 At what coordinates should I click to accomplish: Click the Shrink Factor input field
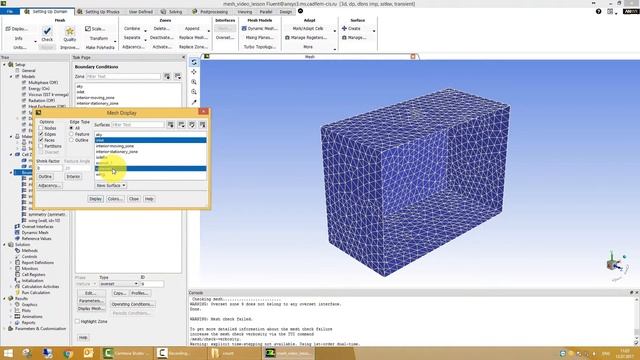coord(49,168)
